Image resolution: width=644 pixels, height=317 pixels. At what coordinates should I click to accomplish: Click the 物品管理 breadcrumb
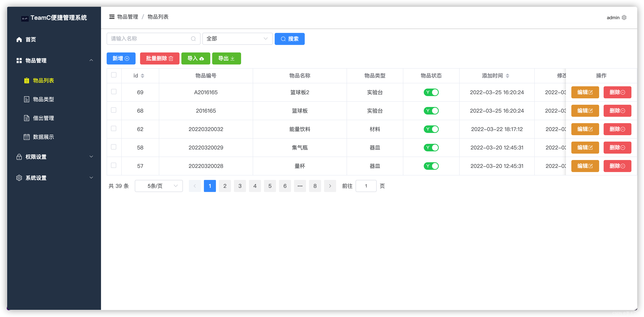(x=127, y=17)
